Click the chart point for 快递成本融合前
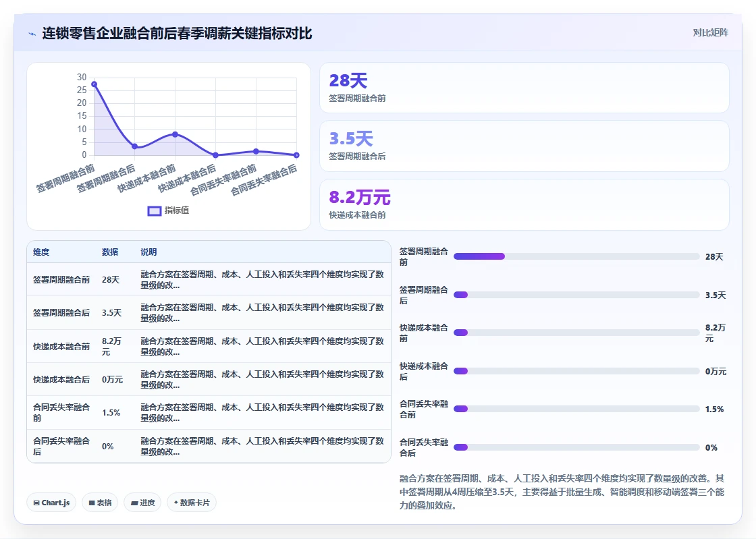Screen dimensions: 756x539 (x=175, y=134)
